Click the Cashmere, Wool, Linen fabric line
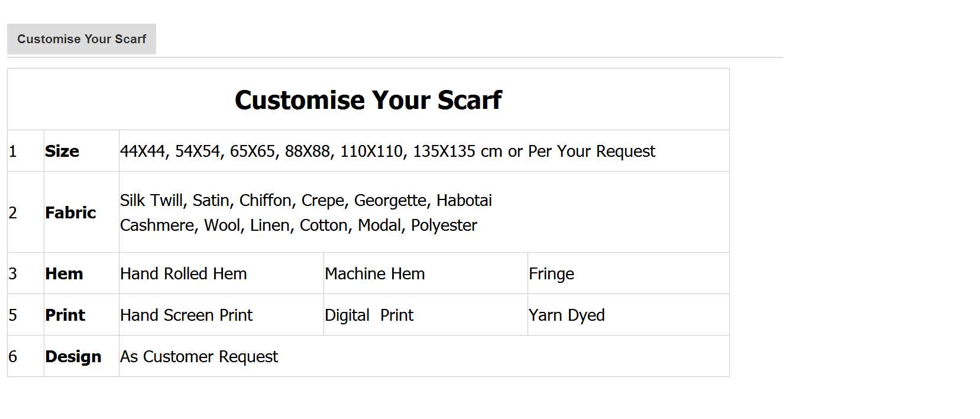The image size is (980, 419). click(298, 225)
